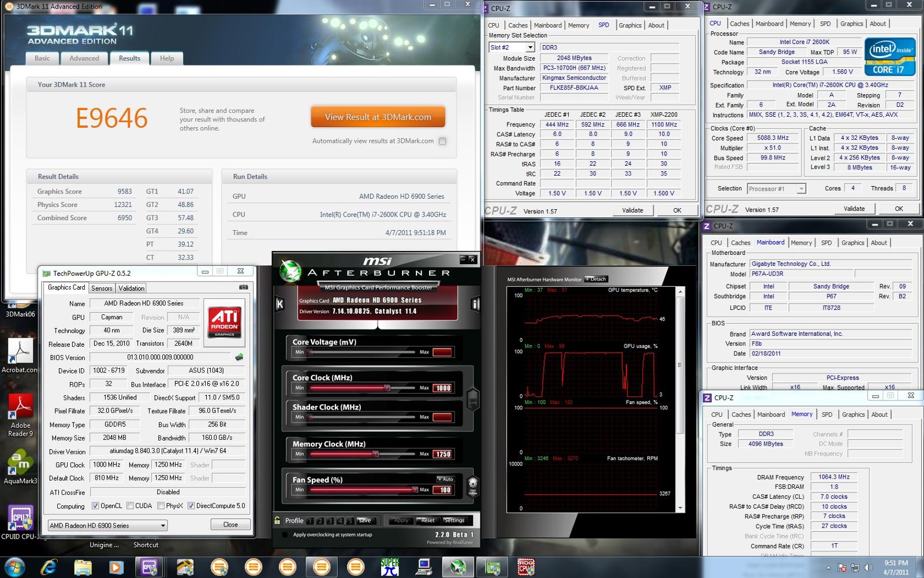Open the Slot #2 memory slot dropdown
Screen dimensions: 924x578
[x=512, y=47]
